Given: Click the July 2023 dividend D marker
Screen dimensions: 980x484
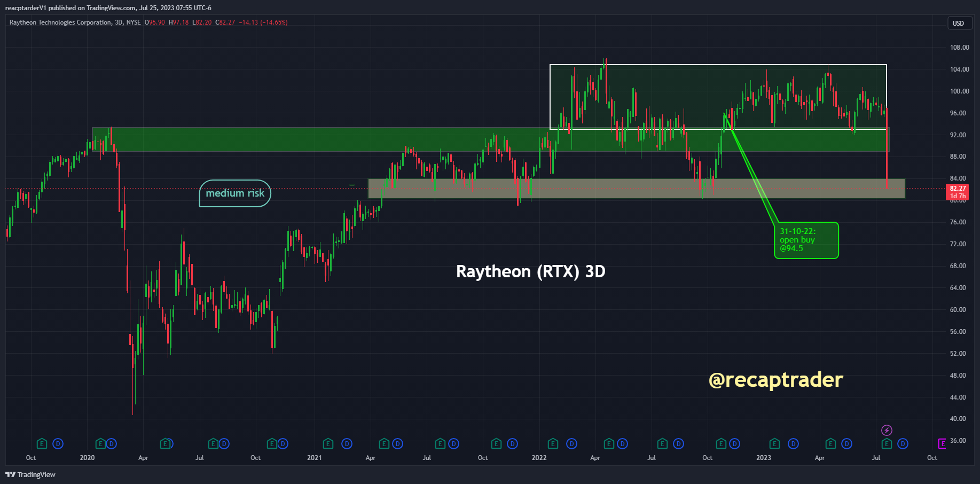Looking at the screenshot, I should [x=903, y=443].
